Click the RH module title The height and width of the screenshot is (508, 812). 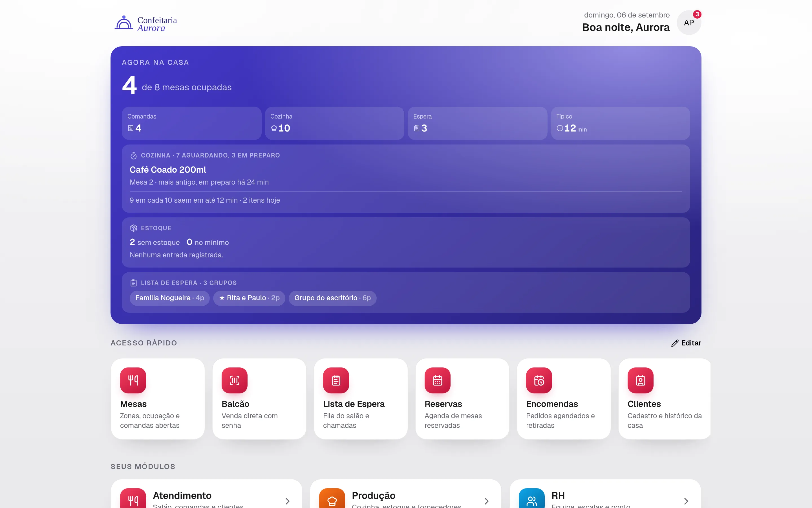[x=558, y=496]
